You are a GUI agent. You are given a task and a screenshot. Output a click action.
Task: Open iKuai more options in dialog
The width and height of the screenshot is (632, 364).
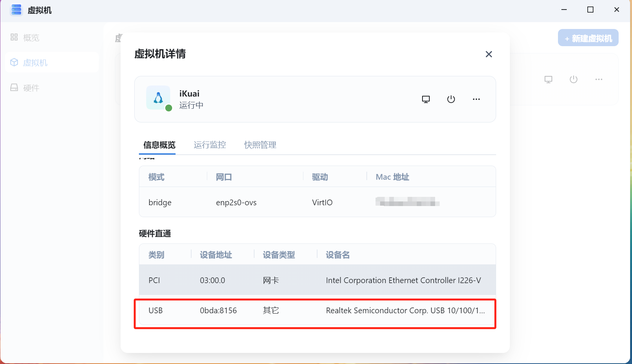coord(476,99)
